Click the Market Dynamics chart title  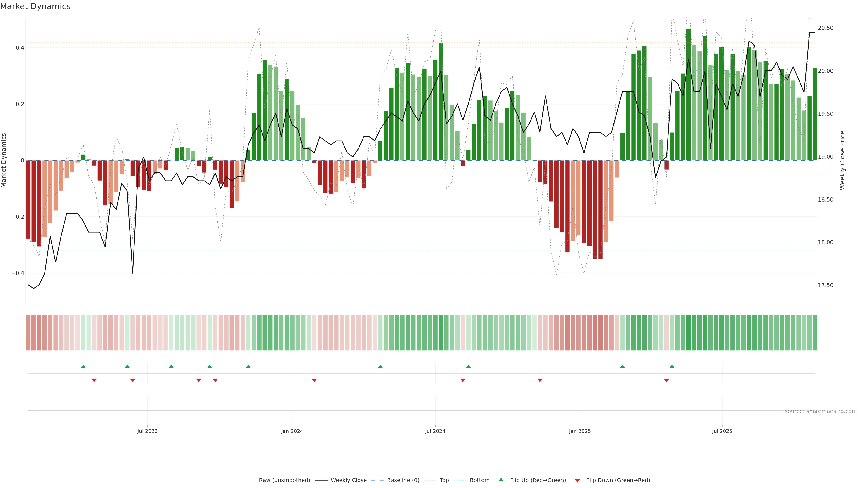point(35,6)
